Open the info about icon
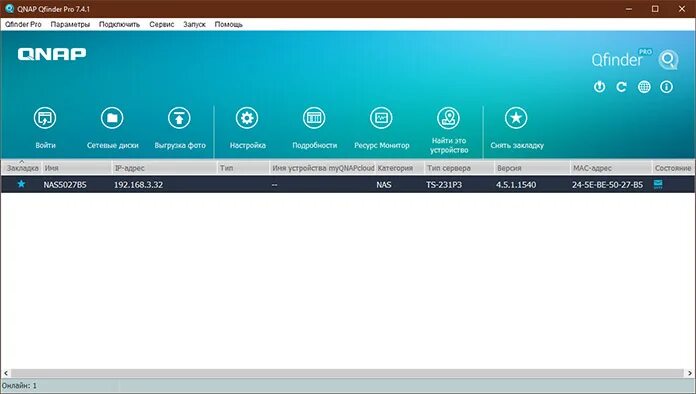 666,87
